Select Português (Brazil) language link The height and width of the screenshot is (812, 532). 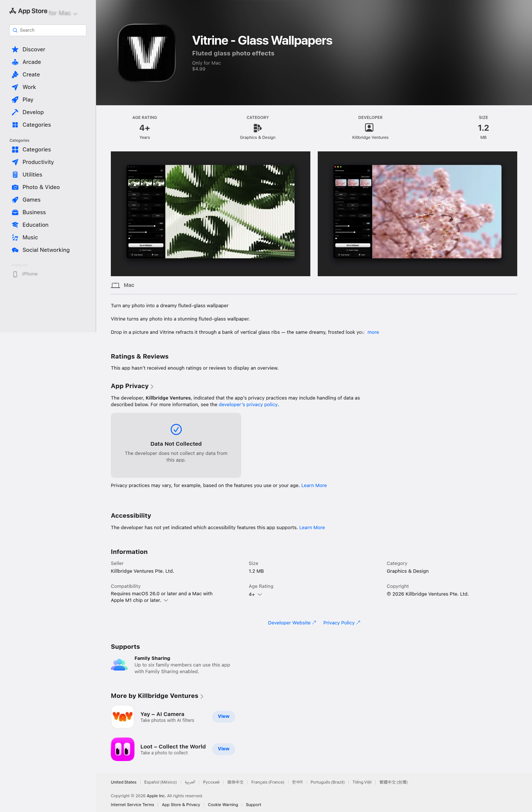click(x=327, y=782)
